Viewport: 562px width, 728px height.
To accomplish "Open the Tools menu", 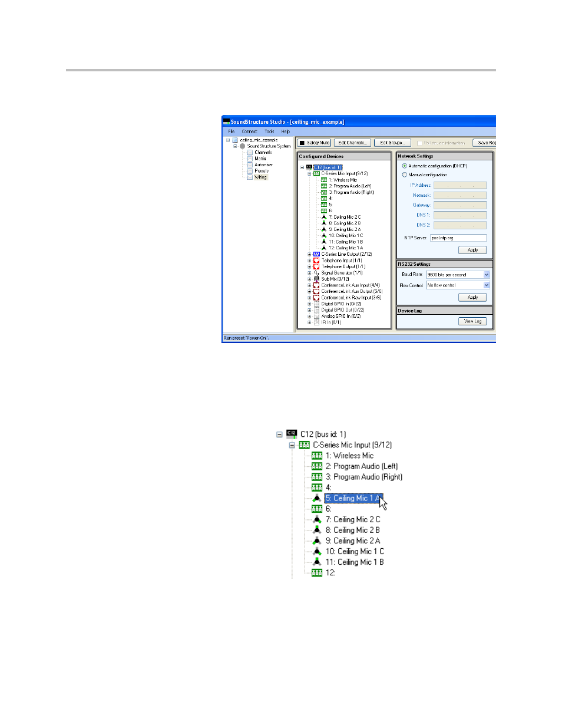I will click(269, 131).
